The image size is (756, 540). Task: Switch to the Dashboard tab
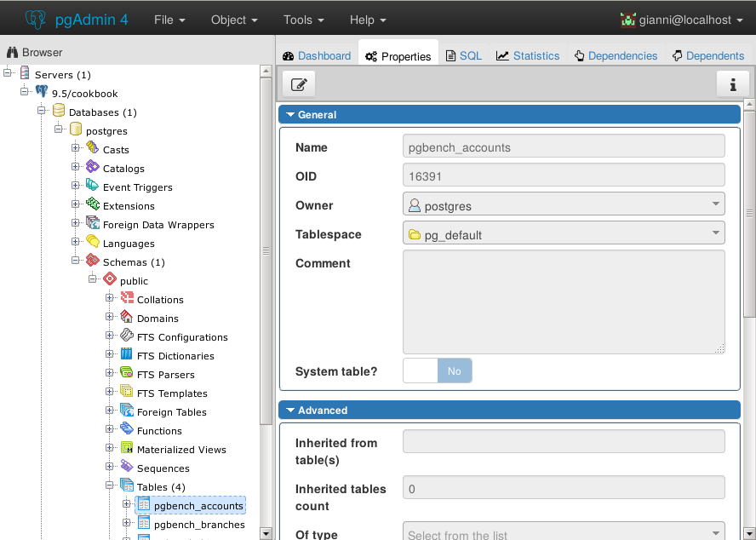point(317,56)
